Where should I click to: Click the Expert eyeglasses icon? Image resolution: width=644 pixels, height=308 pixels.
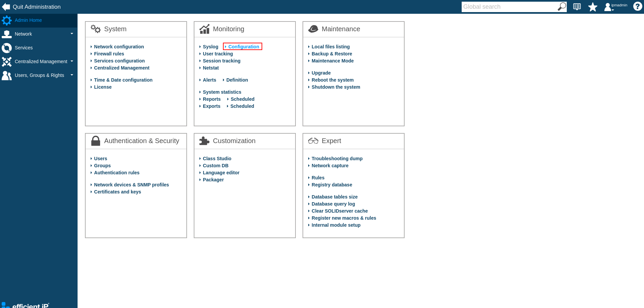pos(313,141)
